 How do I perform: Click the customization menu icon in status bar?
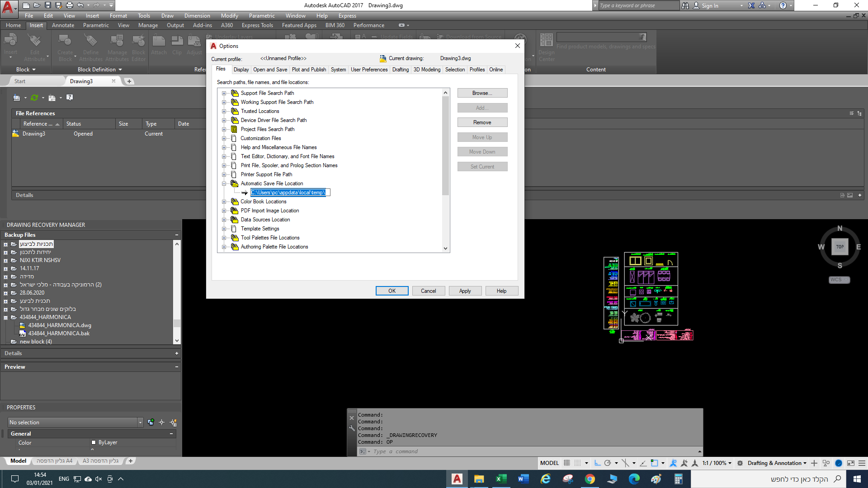(862, 463)
